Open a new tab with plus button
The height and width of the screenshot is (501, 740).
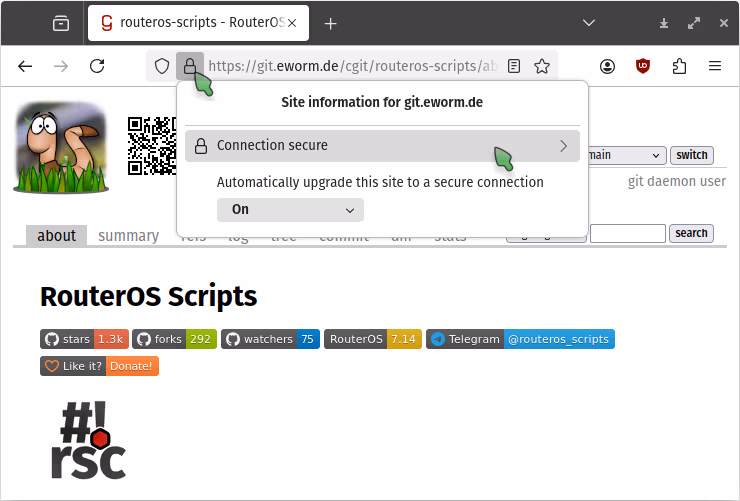[x=331, y=23]
